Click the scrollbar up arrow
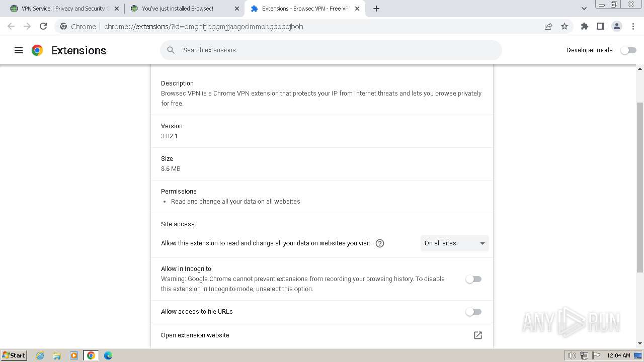 tap(640, 68)
